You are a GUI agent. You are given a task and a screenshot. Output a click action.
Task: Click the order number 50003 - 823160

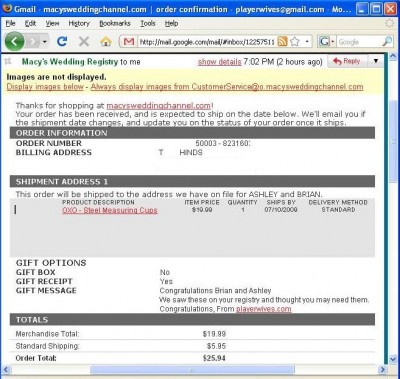coord(222,143)
